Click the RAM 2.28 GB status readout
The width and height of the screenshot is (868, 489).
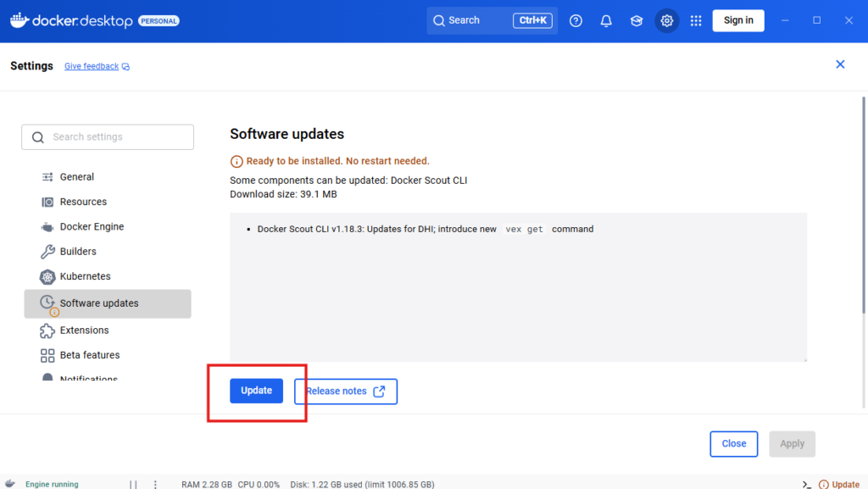[x=207, y=485]
